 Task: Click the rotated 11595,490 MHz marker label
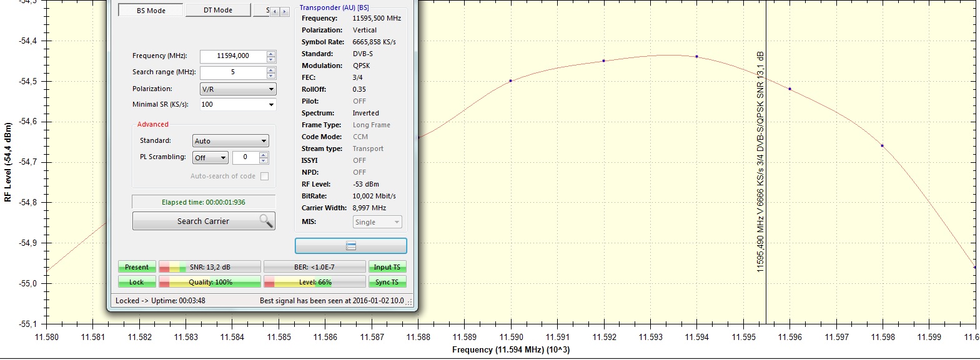pyautogui.click(x=760, y=162)
